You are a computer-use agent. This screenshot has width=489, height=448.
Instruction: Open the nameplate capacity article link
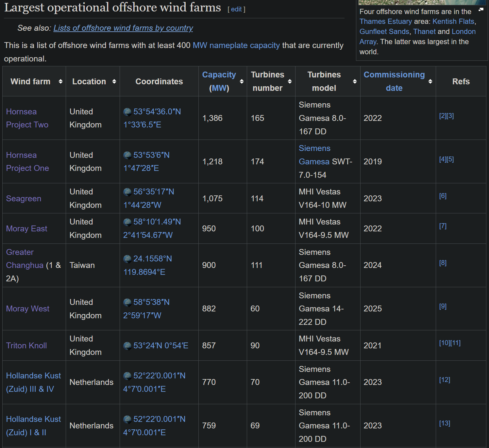[244, 45]
